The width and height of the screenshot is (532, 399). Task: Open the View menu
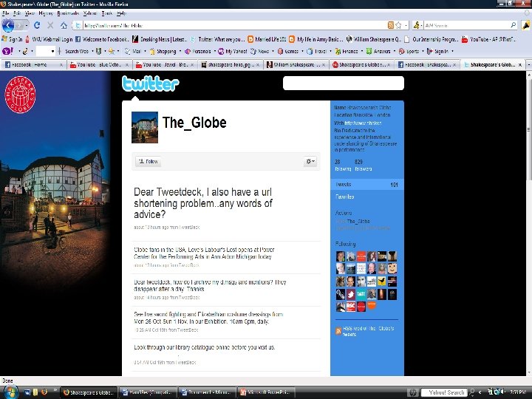(x=30, y=13)
